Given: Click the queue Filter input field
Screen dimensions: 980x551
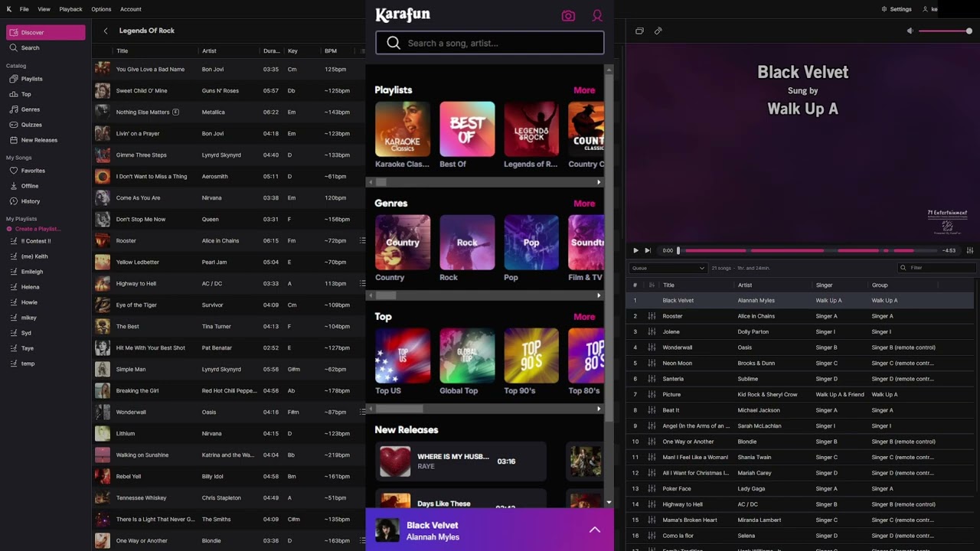Looking at the screenshot, I should click(938, 268).
